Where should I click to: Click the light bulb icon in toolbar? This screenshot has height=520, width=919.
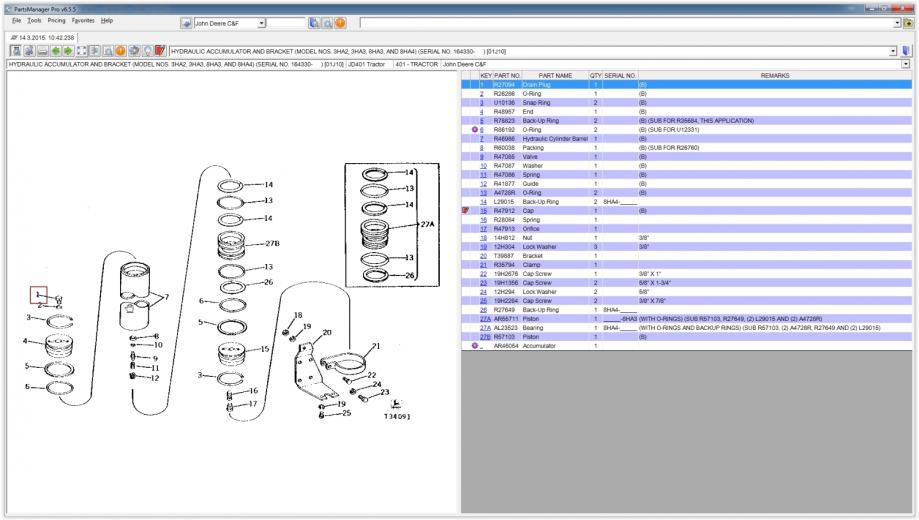(x=145, y=51)
